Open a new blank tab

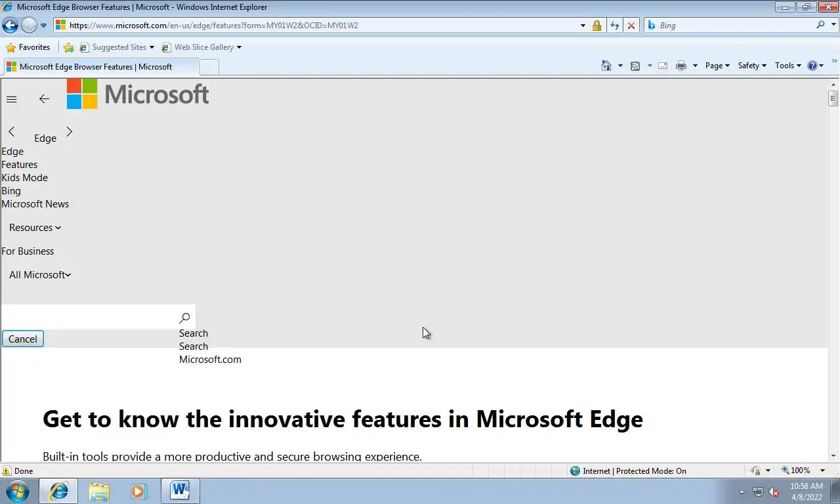point(209,67)
